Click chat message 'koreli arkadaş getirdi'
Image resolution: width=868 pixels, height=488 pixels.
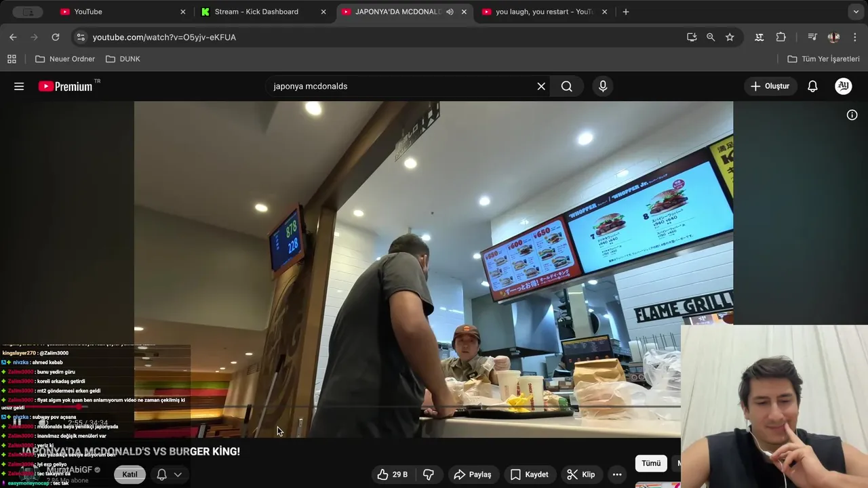[61, 382]
